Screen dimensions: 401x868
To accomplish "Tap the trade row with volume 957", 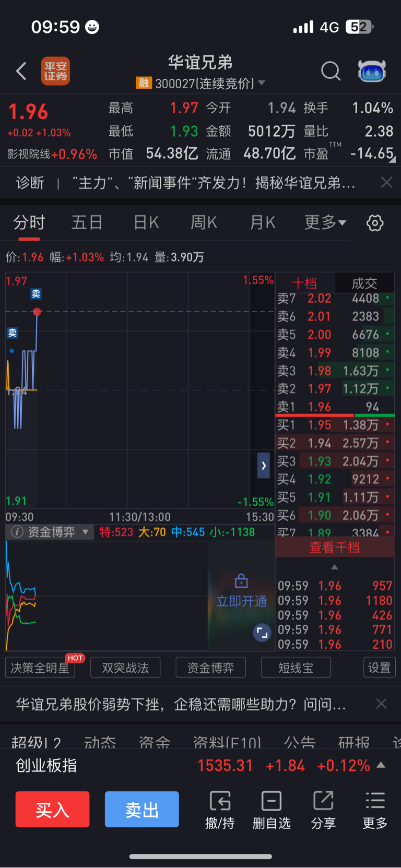I will (x=335, y=586).
